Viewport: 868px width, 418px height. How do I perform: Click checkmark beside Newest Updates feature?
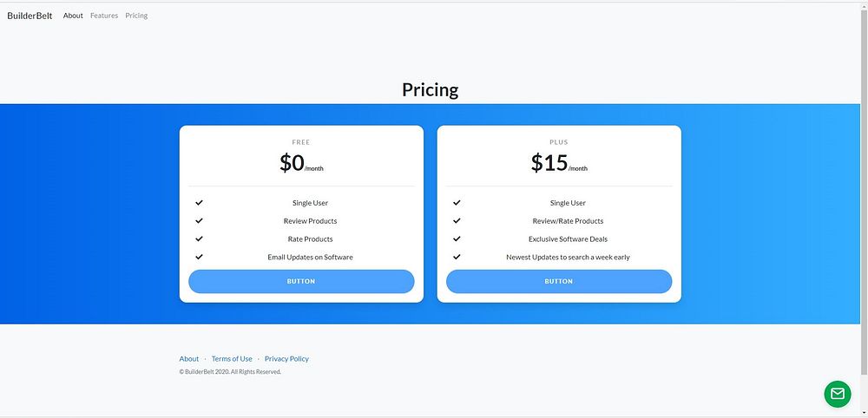click(x=457, y=257)
